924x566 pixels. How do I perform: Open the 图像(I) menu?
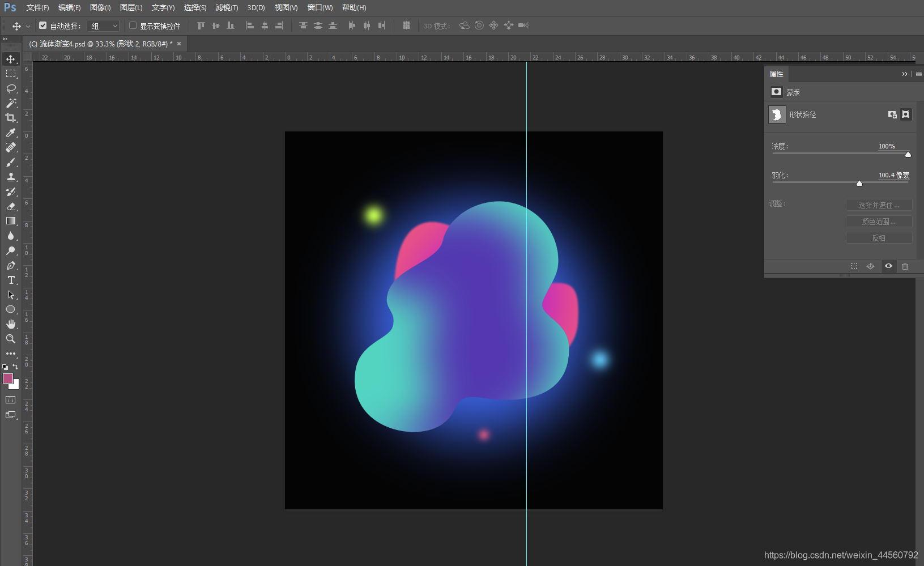click(100, 7)
